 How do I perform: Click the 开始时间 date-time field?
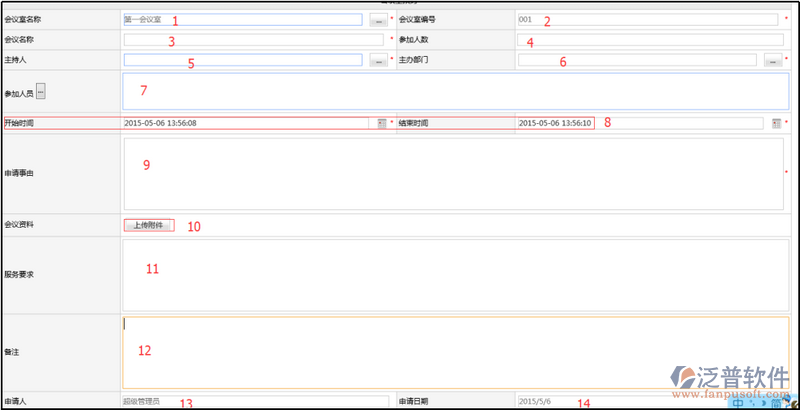(x=247, y=123)
